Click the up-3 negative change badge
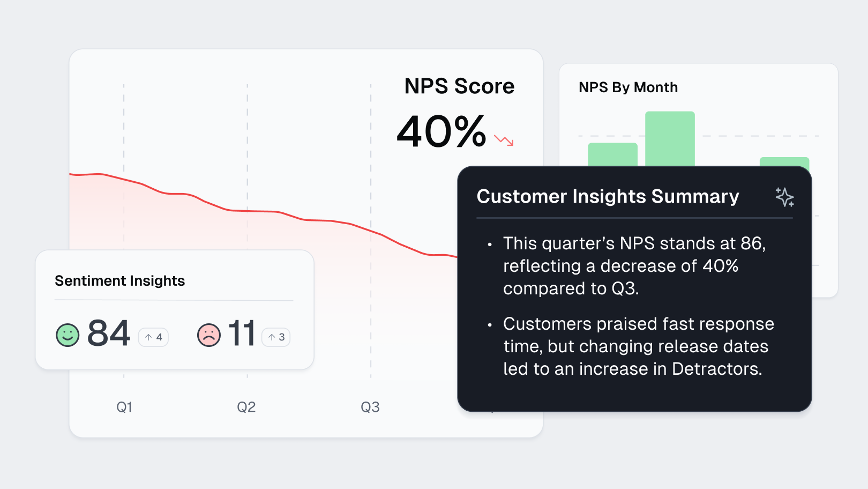 tap(276, 337)
